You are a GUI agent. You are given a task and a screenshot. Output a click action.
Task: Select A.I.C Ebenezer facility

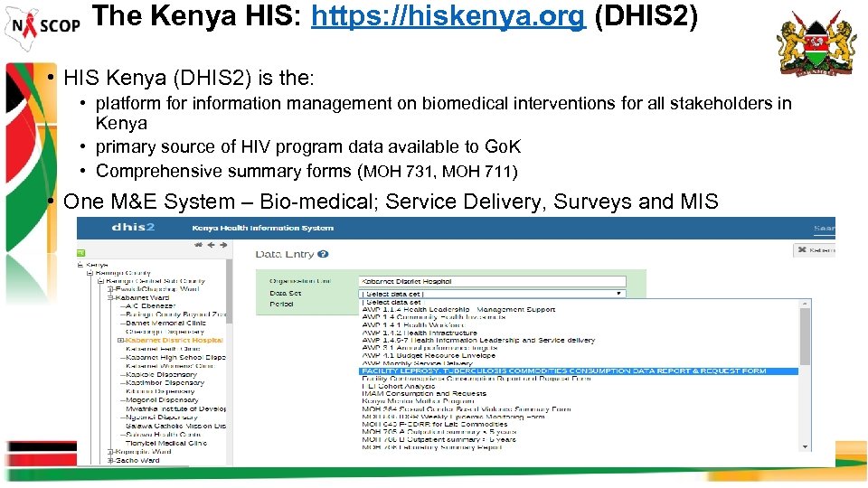(151, 306)
